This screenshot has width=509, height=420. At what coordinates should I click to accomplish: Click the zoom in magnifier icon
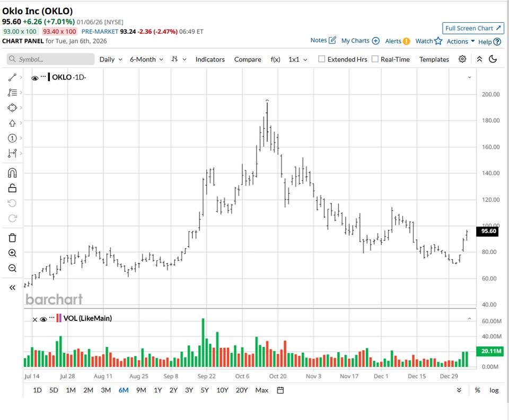(x=12, y=253)
